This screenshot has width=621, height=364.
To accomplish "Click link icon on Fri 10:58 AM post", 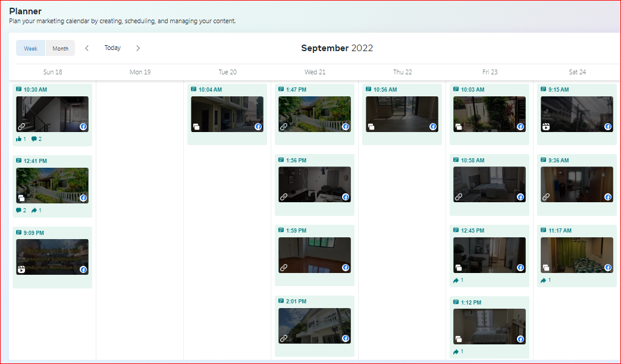I will [x=459, y=197].
